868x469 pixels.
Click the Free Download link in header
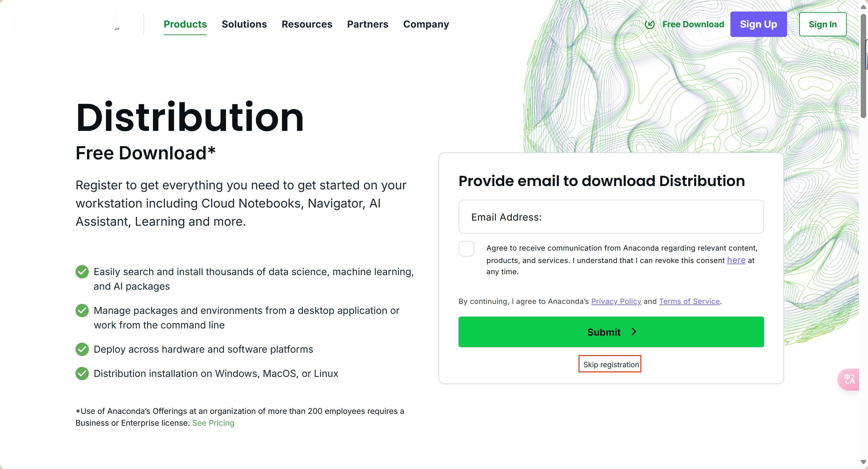pyautogui.click(x=693, y=24)
